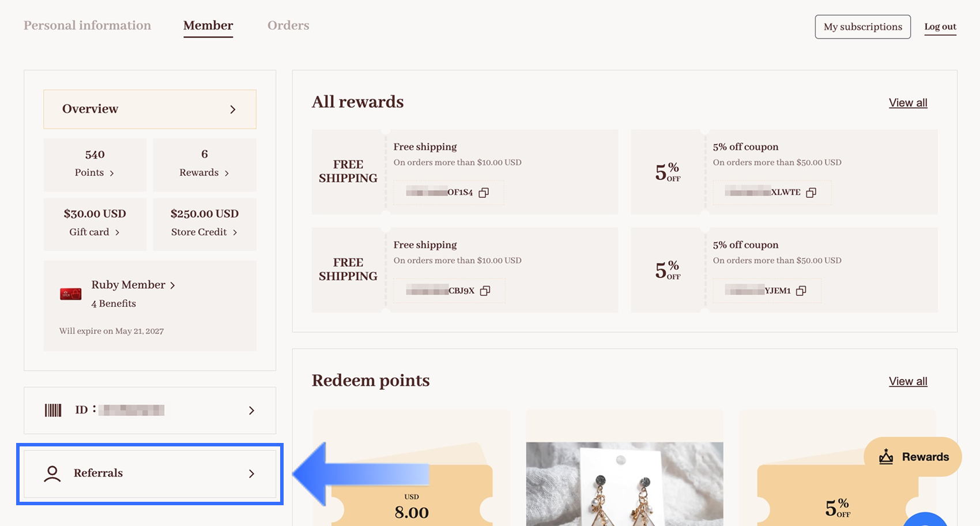This screenshot has width=980, height=526.
Task: Open the 540 Points tile
Action: click(95, 164)
